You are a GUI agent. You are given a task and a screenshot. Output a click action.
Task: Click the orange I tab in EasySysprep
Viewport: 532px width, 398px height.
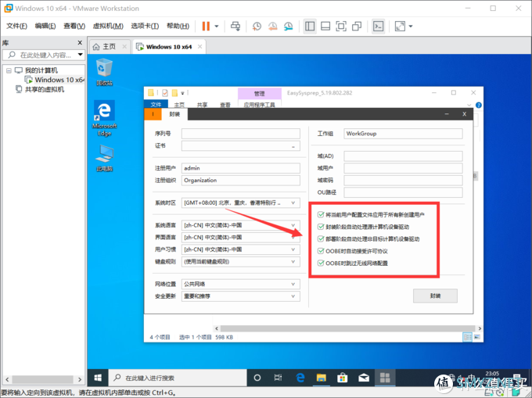[153, 114]
